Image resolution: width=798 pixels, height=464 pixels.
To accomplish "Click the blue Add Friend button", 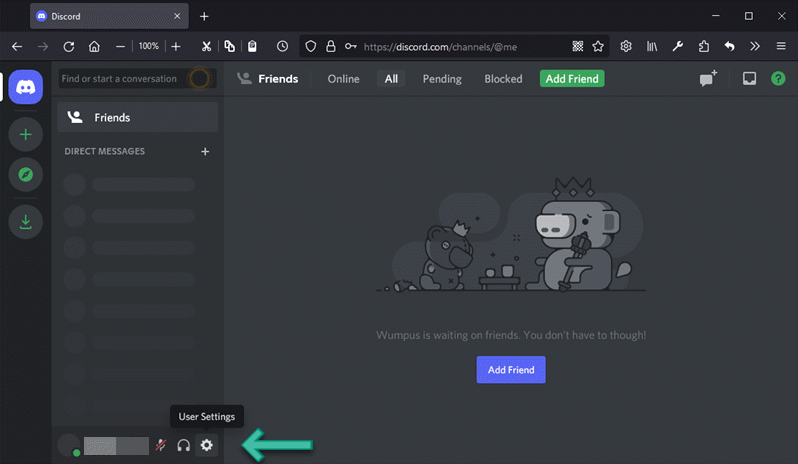I will [511, 370].
